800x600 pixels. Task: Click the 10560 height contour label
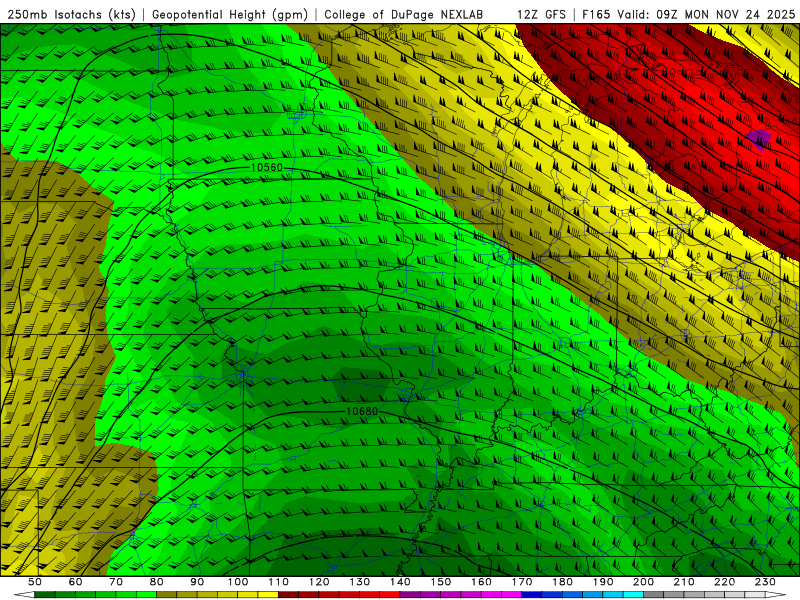coord(266,167)
